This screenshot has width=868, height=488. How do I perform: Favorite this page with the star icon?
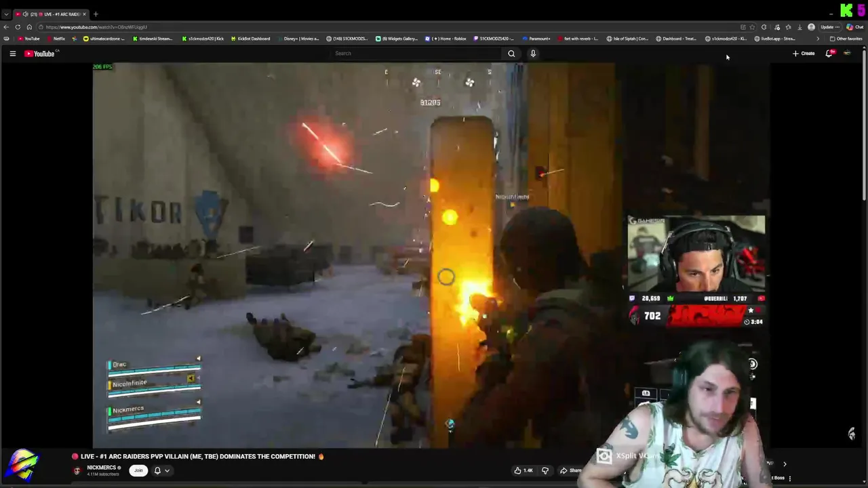pos(752,27)
